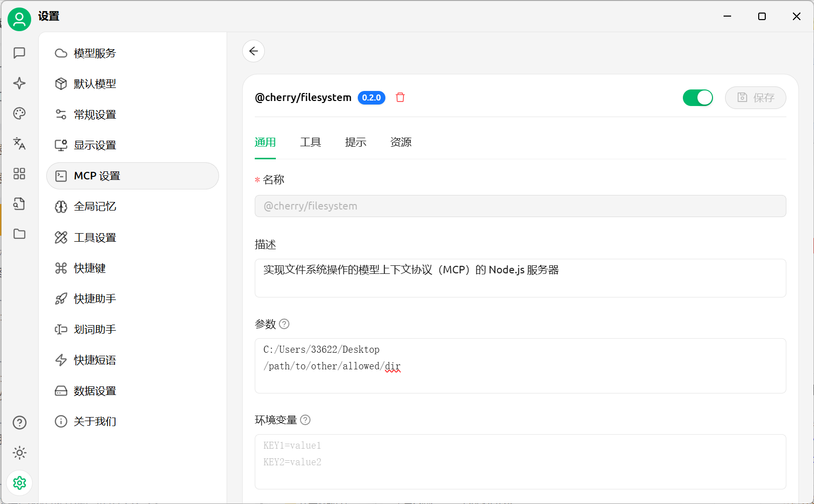
Task: Open 模型服务 settings page
Action: tap(95, 53)
